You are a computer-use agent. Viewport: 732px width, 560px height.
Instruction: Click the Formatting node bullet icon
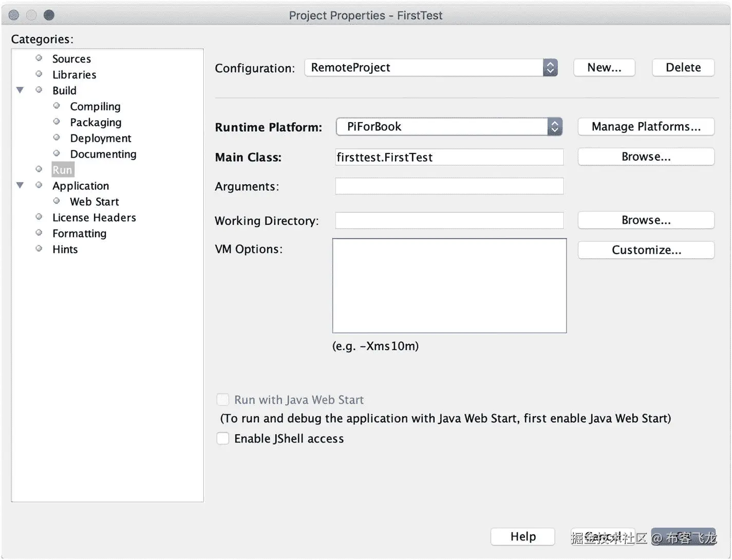click(39, 233)
